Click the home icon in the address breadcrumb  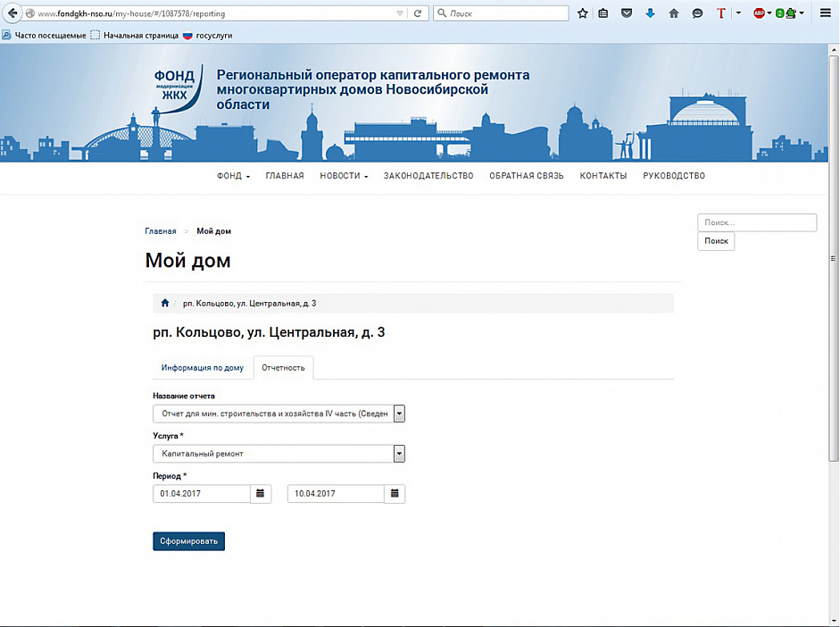pos(165,303)
